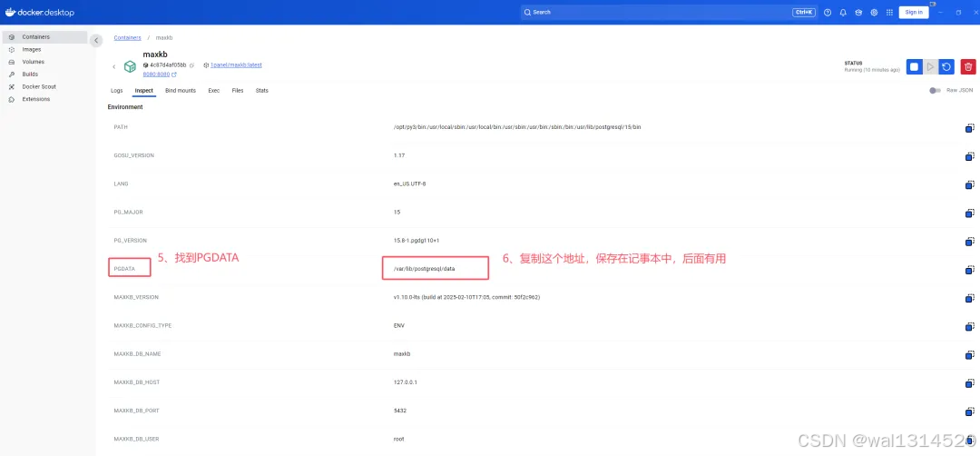The image size is (980, 456).
Task: Open notifications bell icon
Action: click(843, 13)
